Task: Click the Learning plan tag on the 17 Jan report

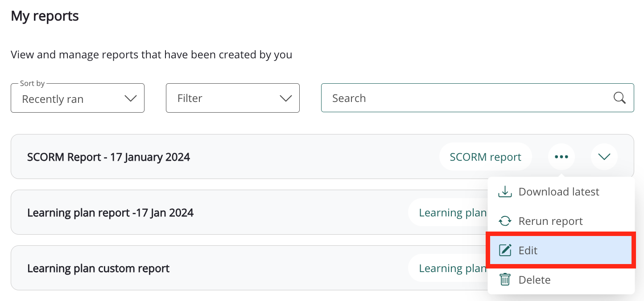Action: point(451,213)
